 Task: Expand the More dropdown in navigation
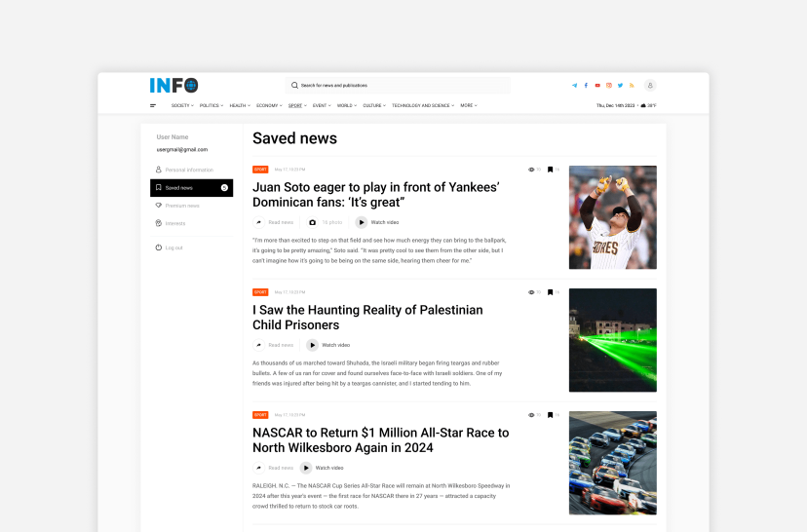pyautogui.click(x=469, y=105)
